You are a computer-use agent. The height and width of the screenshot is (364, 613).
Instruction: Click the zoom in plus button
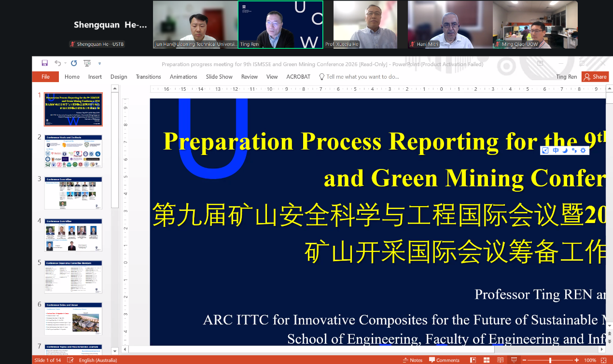[577, 360]
